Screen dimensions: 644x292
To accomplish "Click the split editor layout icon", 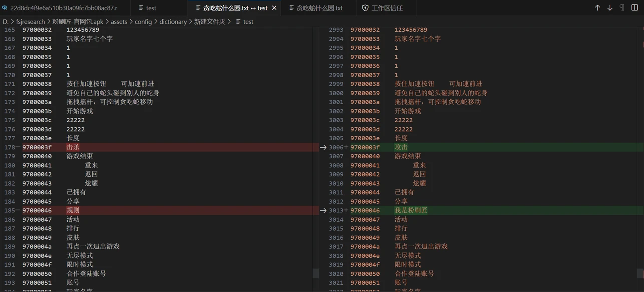I will click(x=635, y=8).
